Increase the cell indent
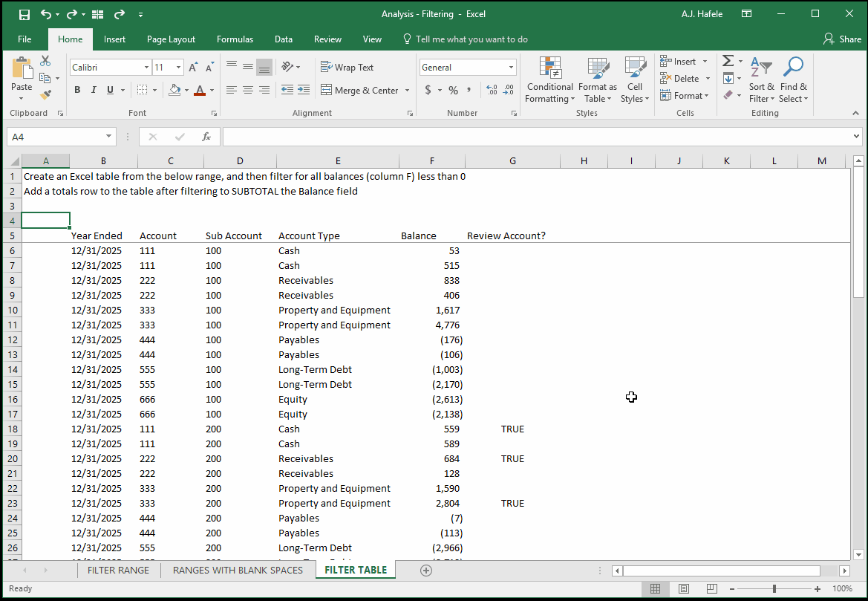The height and width of the screenshot is (601, 868). pos(304,90)
